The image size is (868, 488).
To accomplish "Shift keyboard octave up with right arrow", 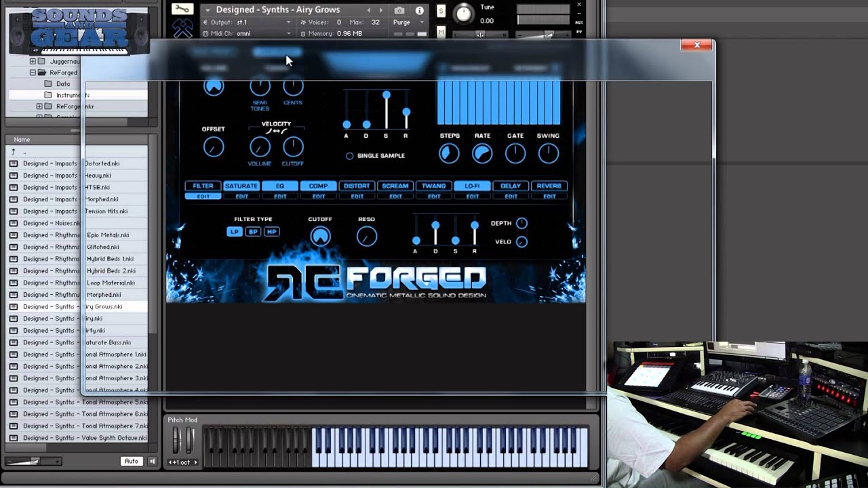I will click(x=196, y=462).
